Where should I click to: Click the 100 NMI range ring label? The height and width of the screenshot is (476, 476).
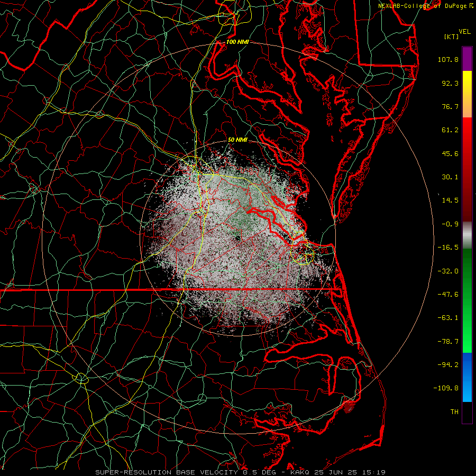(237, 42)
